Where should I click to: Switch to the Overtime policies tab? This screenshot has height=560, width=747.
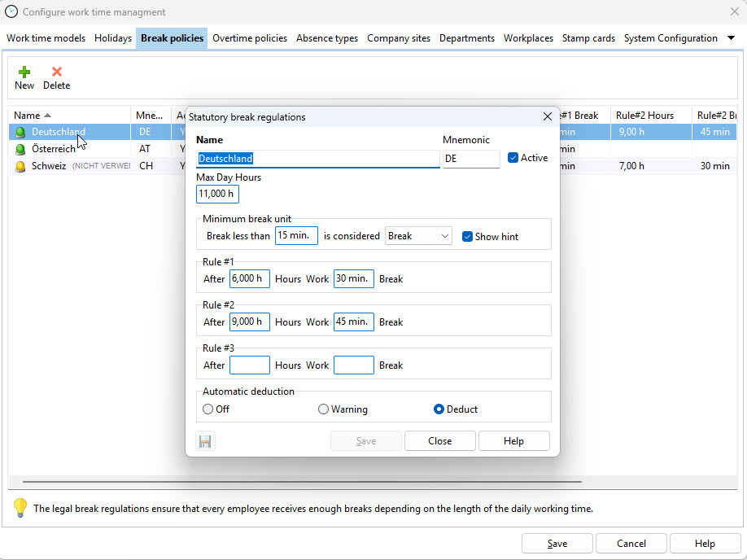click(x=250, y=38)
